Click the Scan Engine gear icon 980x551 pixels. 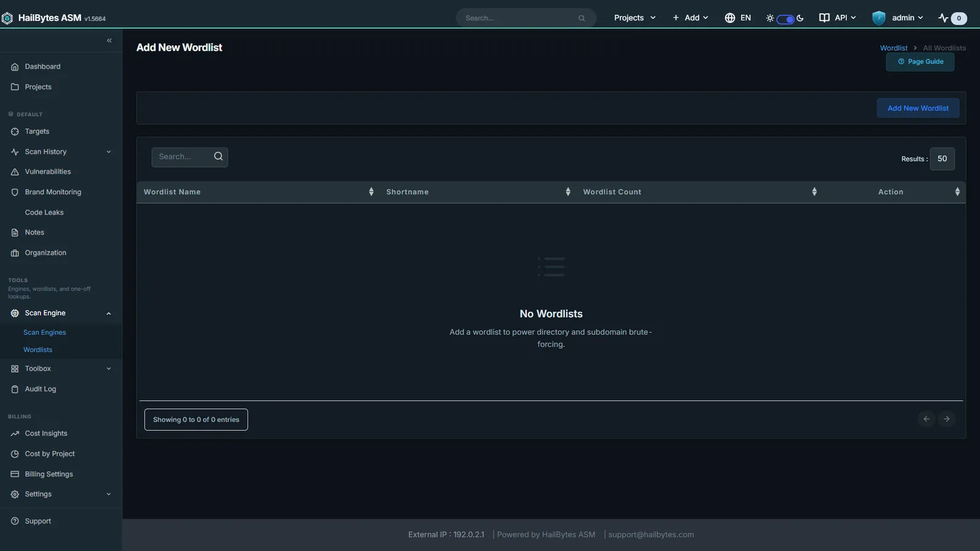pos(15,313)
